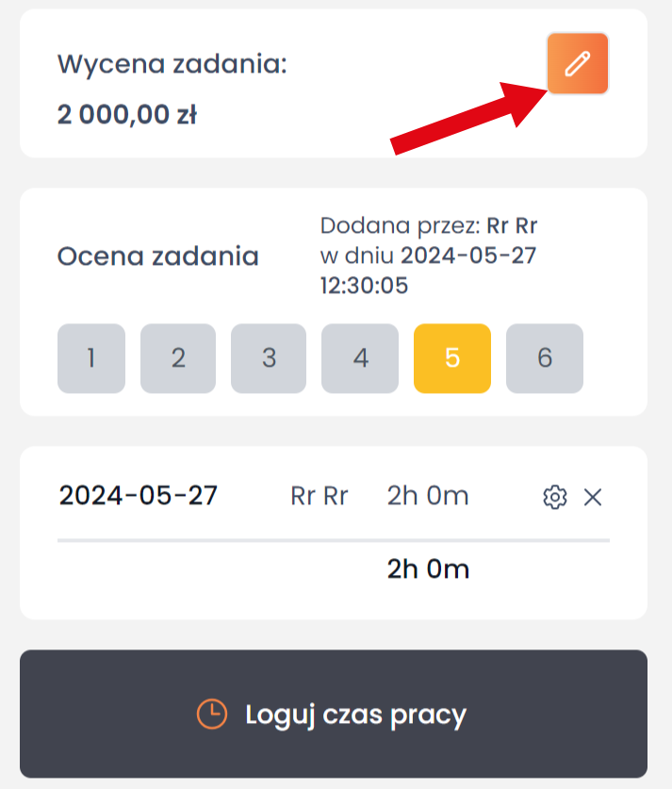The height and width of the screenshot is (789, 672).
Task: Click the Wycena zadania label
Action: click(172, 64)
